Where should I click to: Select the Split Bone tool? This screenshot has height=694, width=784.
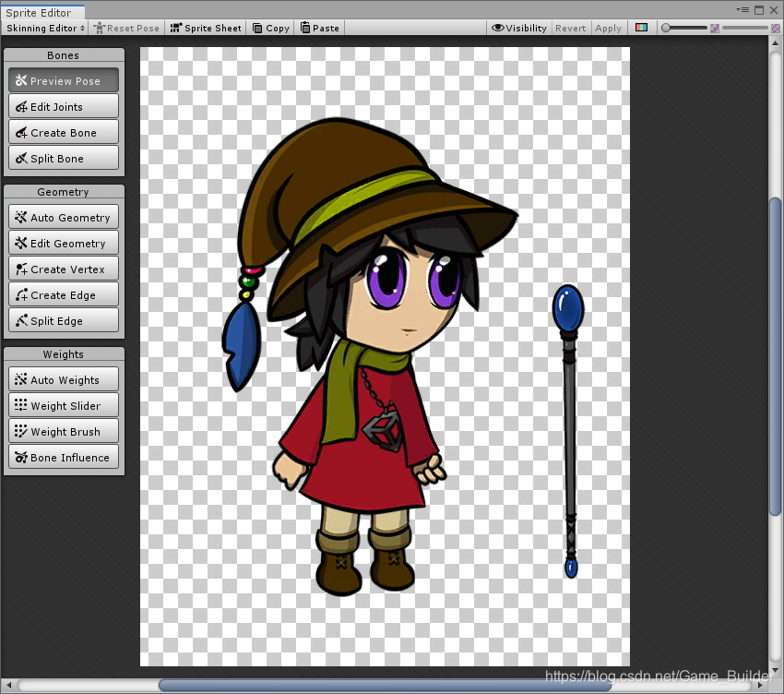click(x=64, y=159)
